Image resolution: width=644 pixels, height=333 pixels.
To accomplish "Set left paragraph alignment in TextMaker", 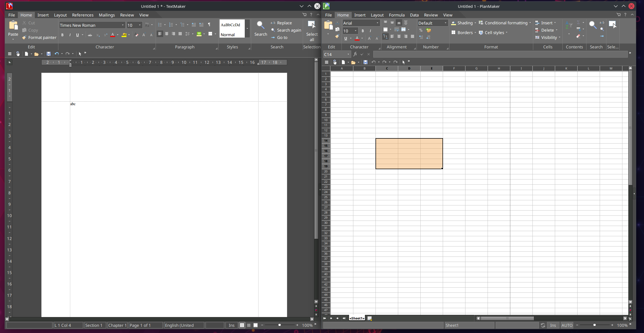I will pos(160,34).
